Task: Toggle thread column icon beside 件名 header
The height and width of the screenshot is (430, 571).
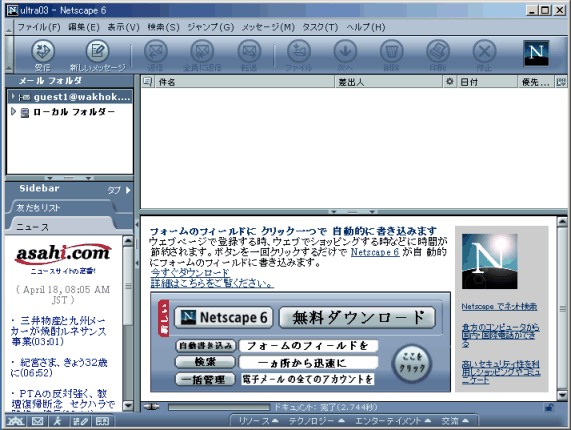Action: click(x=147, y=82)
